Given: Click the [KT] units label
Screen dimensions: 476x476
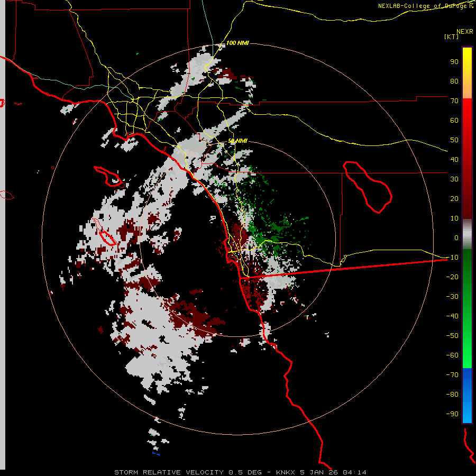Looking at the screenshot, I should point(451,36).
